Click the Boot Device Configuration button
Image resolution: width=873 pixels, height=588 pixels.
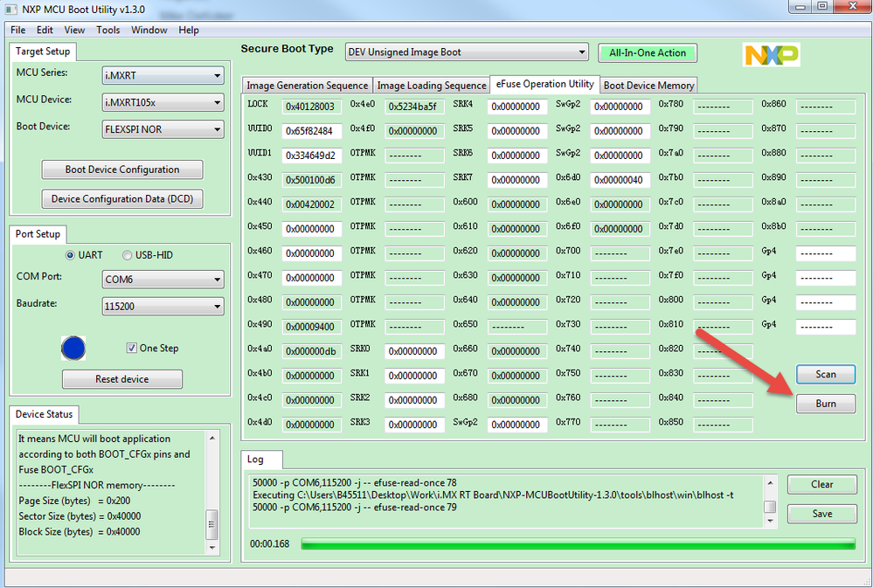(x=122, y=169)
